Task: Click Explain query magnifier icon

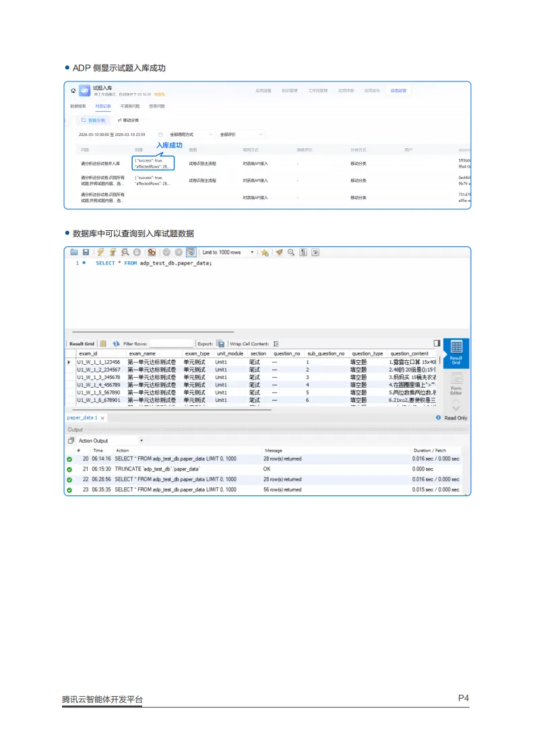Action: tap(125, 252)
